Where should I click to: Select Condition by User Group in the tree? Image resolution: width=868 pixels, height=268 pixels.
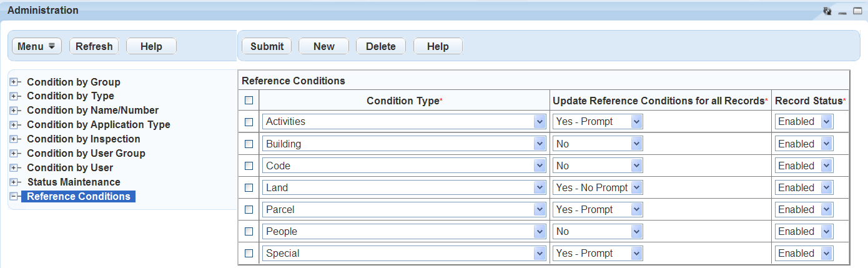[86, 153]
